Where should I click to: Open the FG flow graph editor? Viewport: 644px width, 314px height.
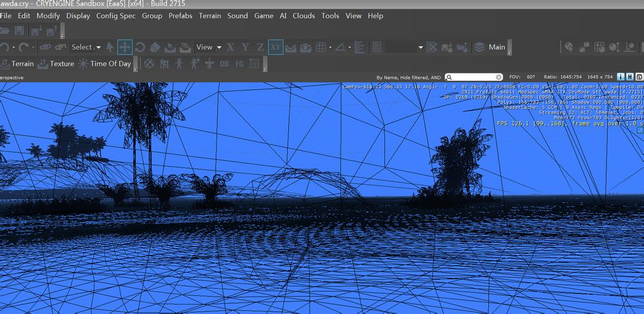coord(240,64)
